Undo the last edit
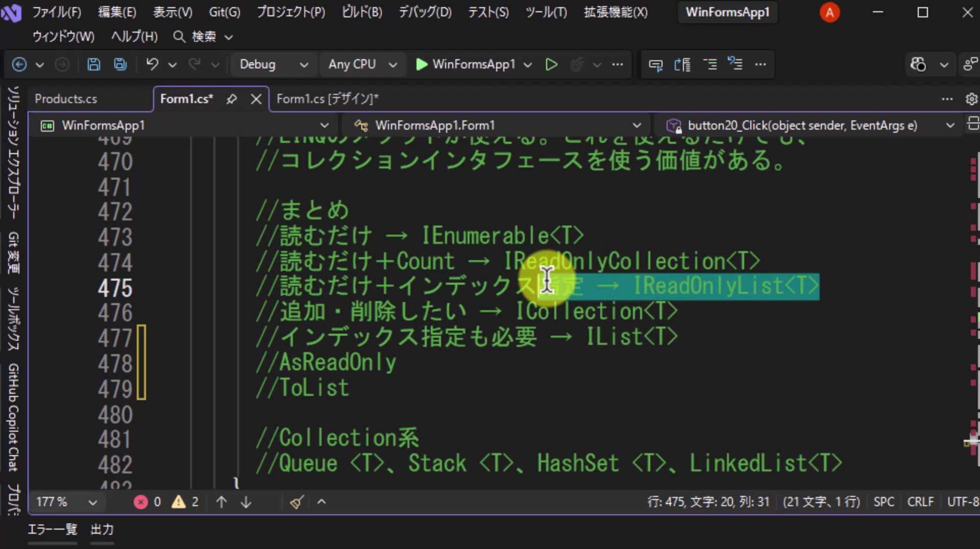 pyautogui.click(x=152, y=64)
